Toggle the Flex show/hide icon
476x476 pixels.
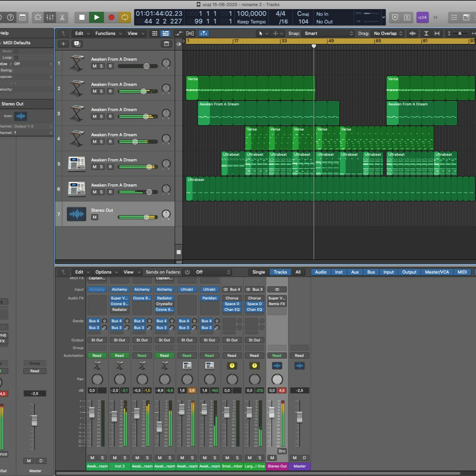click(x=190, y=33)
